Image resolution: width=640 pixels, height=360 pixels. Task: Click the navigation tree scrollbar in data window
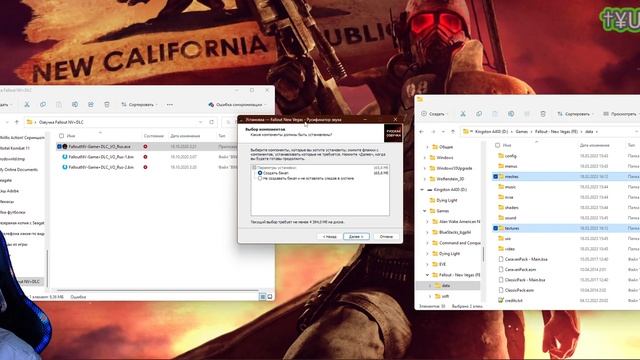click(483, 254)
